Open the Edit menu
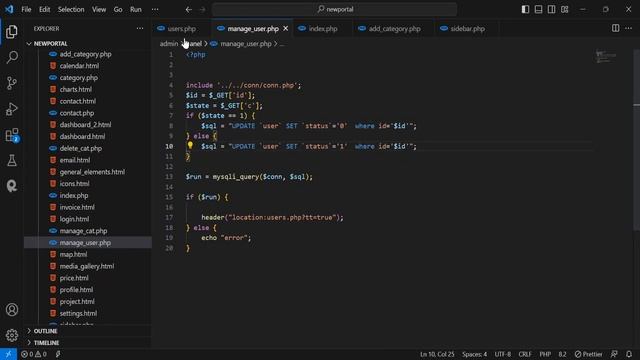Screen dimensions: 640x360 point(44,9)
